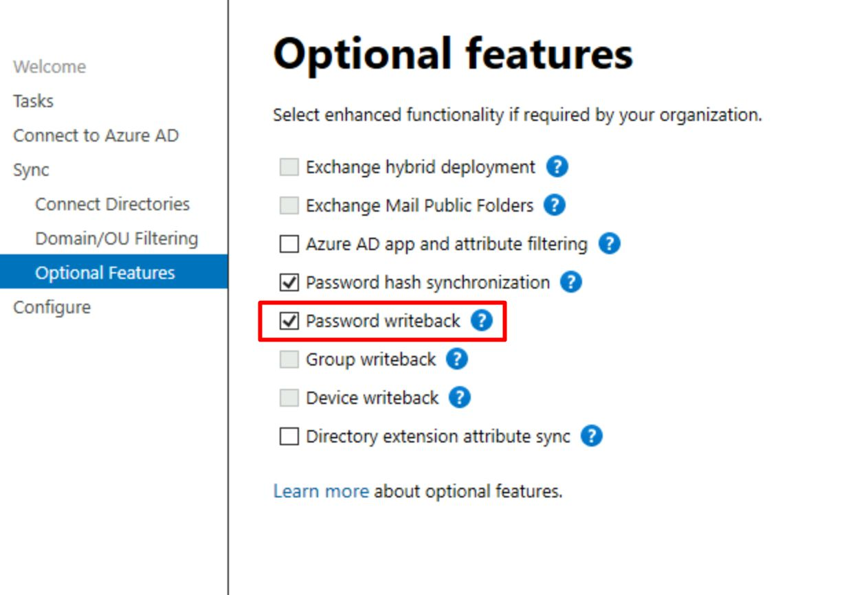The image size is (868, 595).
Task: Show help for Azure AD app filtering
Action: click(609, 244)
